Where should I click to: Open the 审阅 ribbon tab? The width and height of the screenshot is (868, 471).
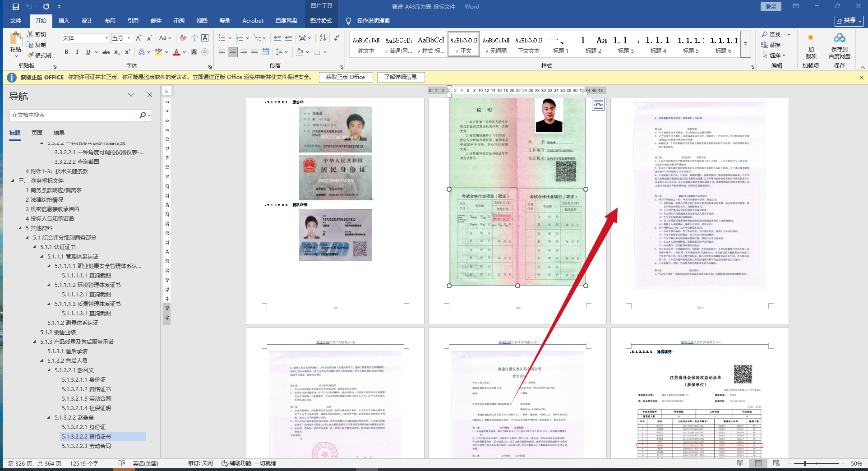tap(179, 21)
